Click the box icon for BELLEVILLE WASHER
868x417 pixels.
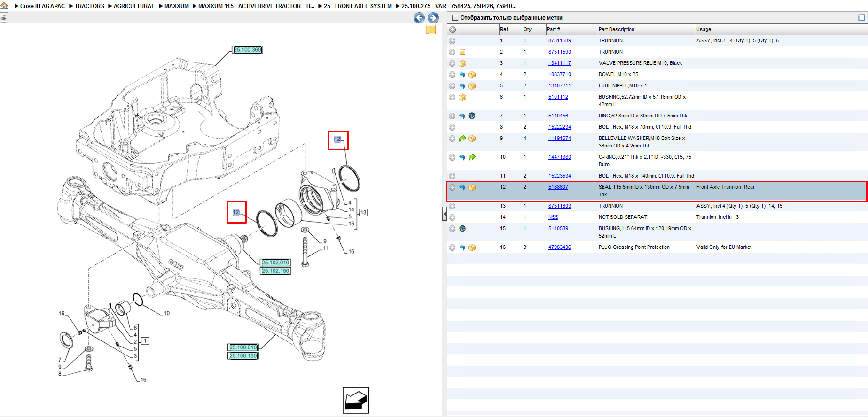click(472, 139)
